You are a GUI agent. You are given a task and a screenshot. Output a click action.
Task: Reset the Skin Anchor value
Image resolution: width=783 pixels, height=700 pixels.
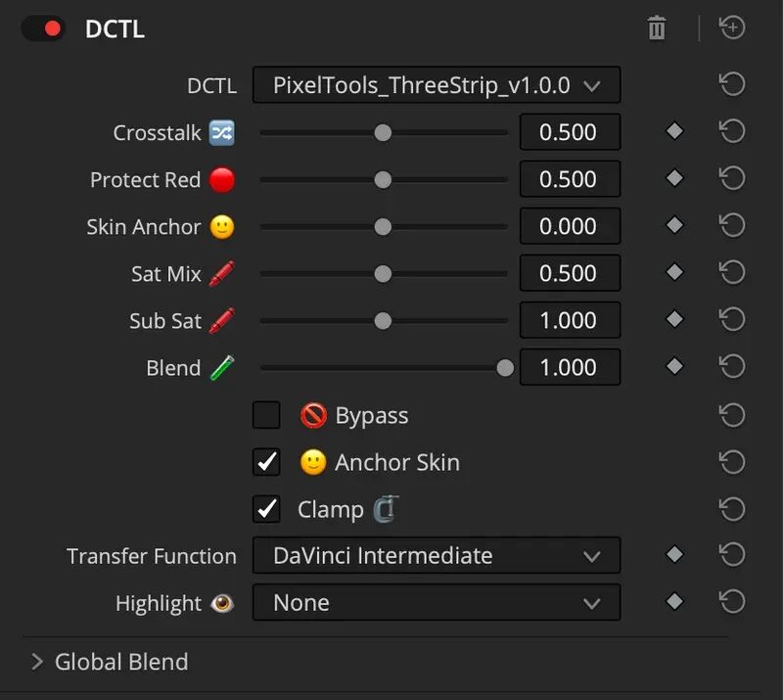tap(732, 225)
